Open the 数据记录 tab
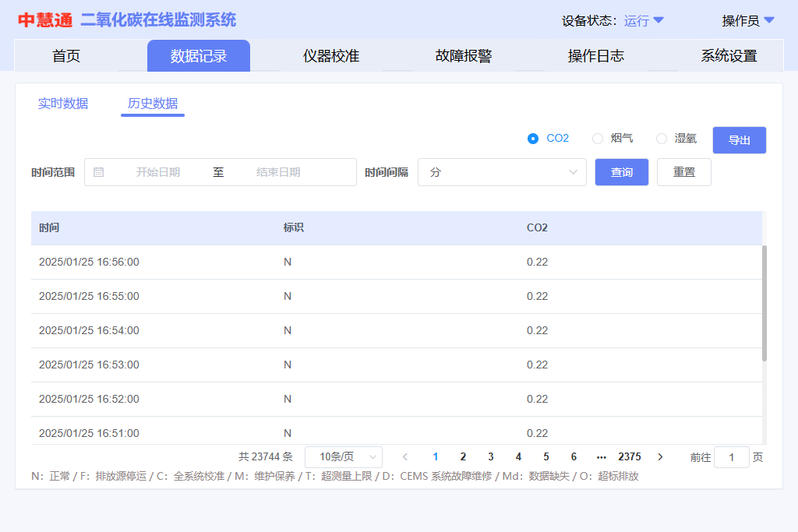This screenshot has height=532, width=798. [199, 56]
